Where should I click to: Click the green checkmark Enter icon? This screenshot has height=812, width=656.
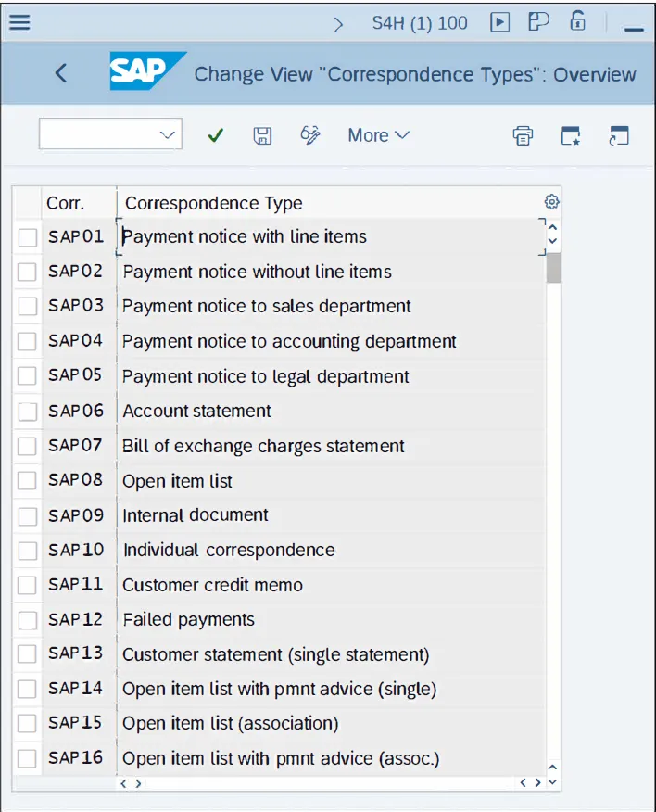coord(215,135)
